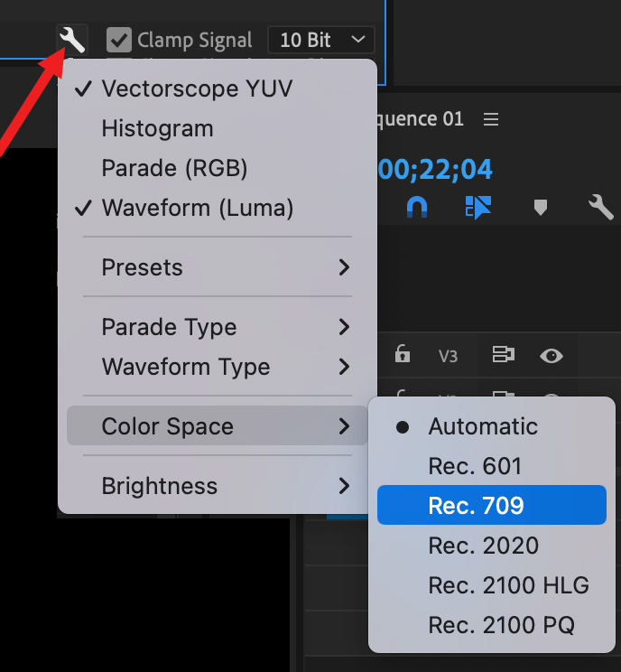The width and height of the screenshot is (621, 672).
Task: Select Automatic color space option
Action: (x=483, y=426)
